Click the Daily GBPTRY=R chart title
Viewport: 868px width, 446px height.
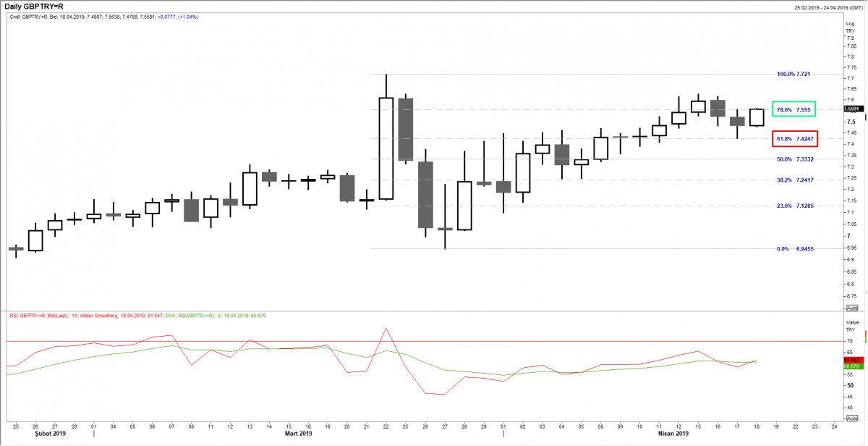pos(33,6)
